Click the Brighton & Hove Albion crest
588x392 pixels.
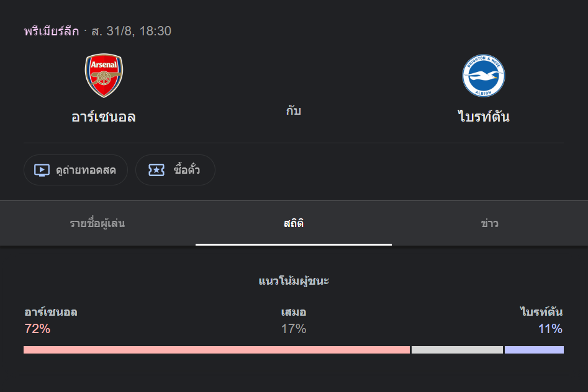tap(483, 76)
